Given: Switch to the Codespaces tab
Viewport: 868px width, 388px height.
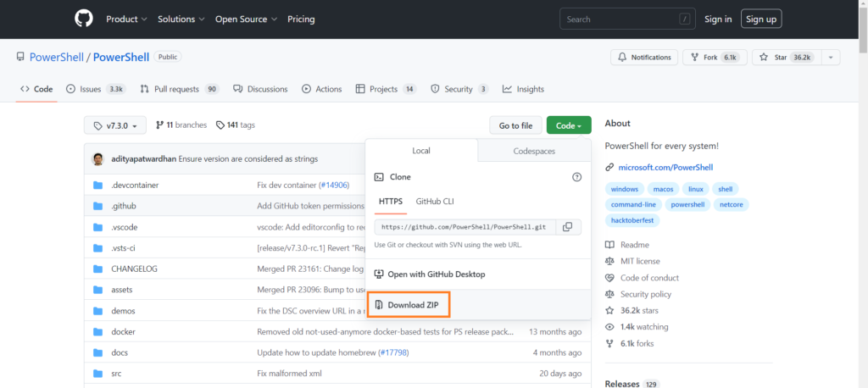Looking at the screenshot, I should coord(534,151).
